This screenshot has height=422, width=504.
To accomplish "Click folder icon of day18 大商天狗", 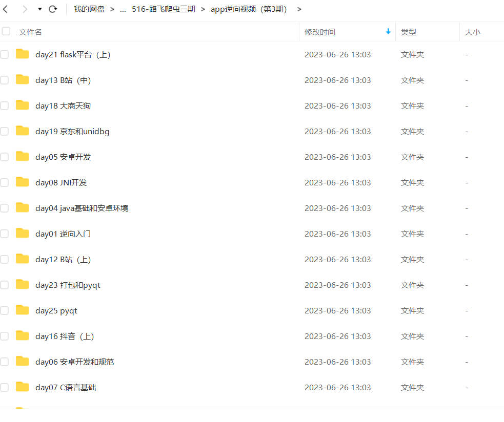I will [x=22, y=105].
